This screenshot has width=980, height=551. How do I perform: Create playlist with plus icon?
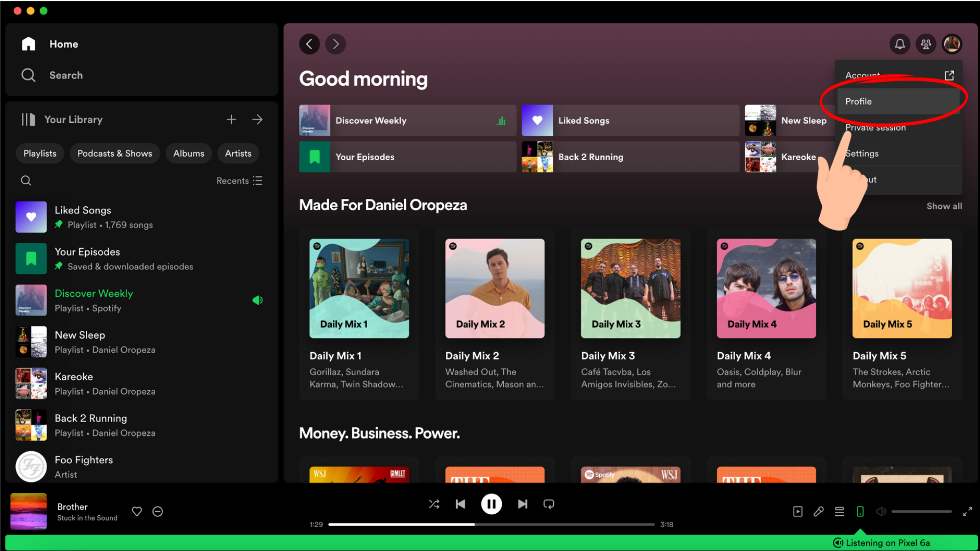231,120
